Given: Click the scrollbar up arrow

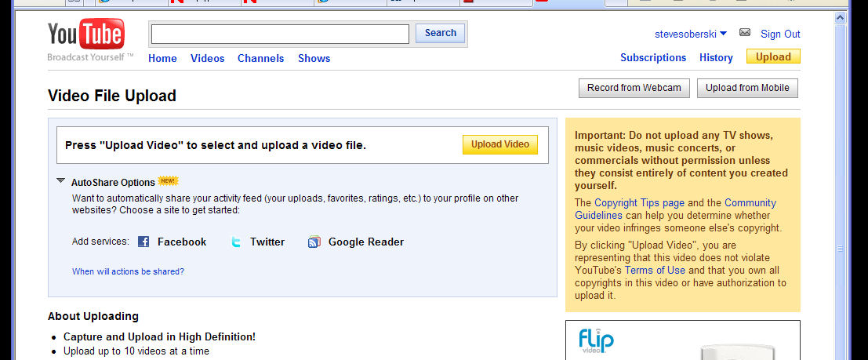Looking at the screenshot, I should [841, 18].
